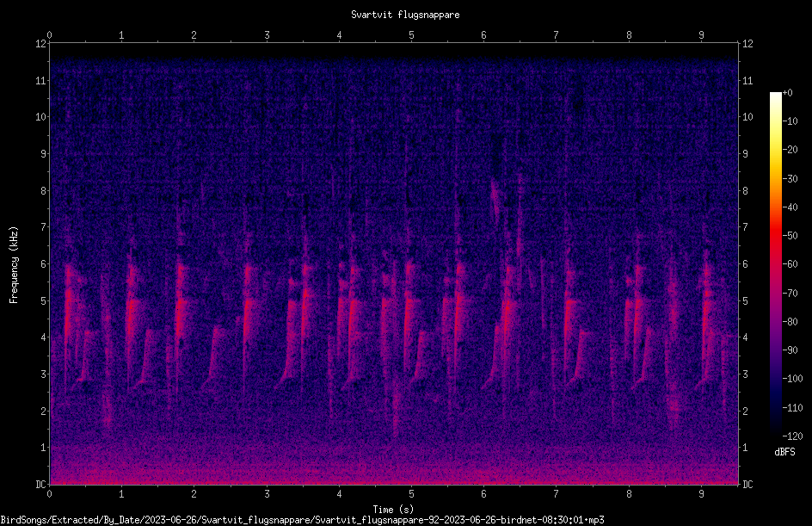812x526 pixels.
Task: Click the 'Time (s)' axis label
Action: (393, 510)
